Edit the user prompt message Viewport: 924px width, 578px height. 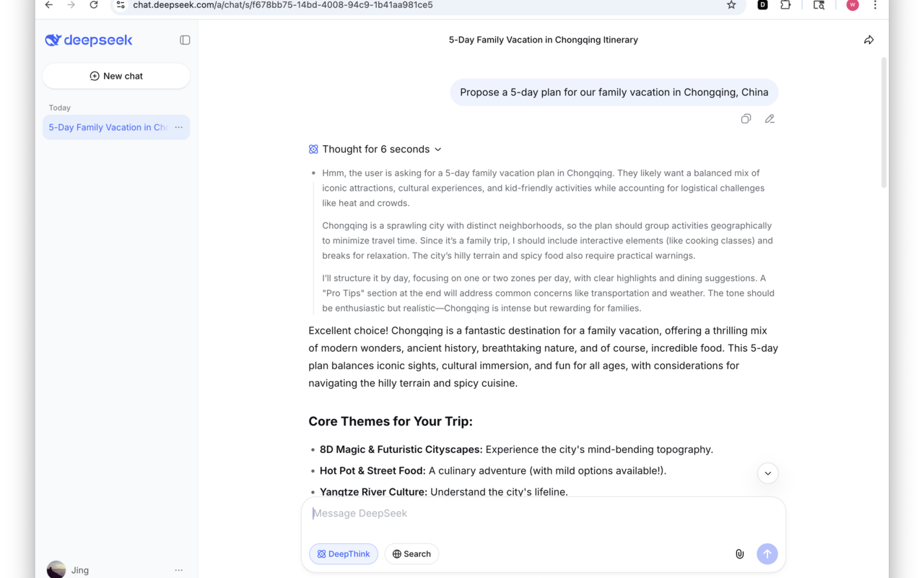[x=770, y=118]
